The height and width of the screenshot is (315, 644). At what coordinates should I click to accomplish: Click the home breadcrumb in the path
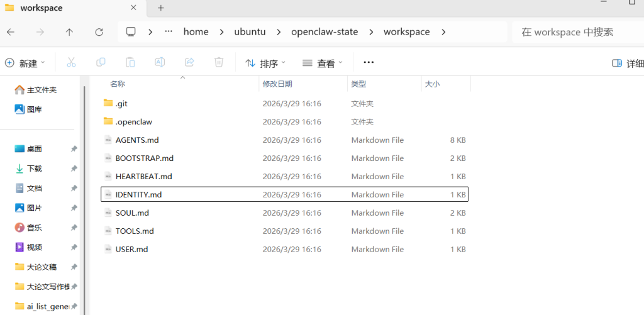point(196,32)
